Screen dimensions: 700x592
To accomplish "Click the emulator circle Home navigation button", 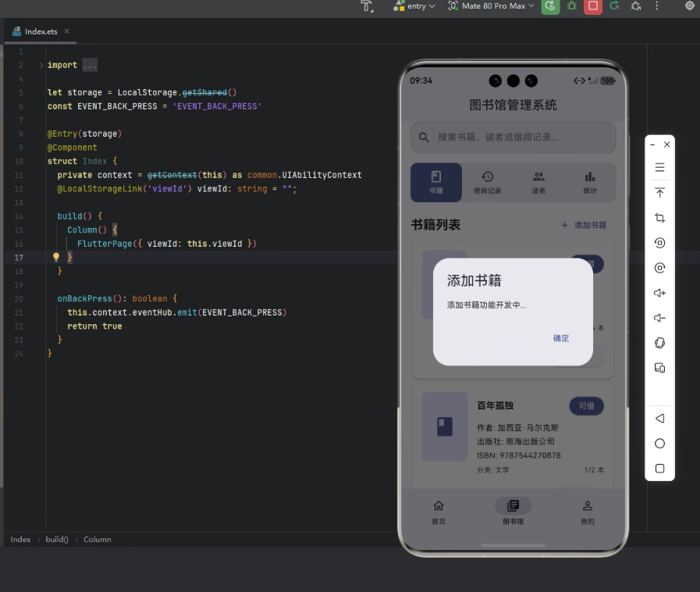I will 660,443.
